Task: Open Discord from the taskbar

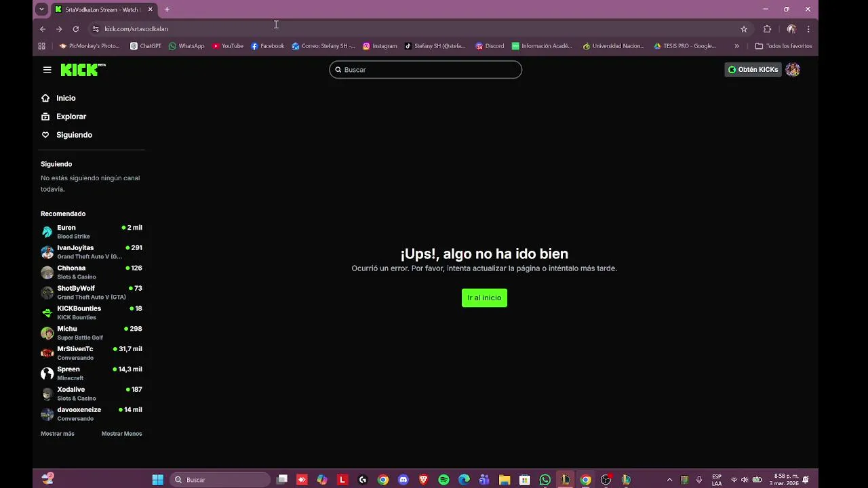Action: 403,480
